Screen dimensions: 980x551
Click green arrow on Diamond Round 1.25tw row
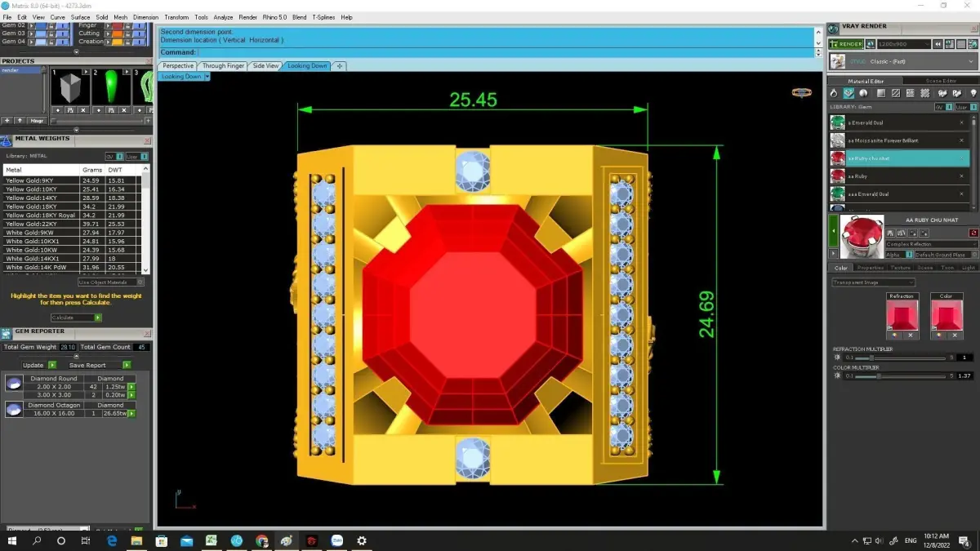(x=131, y=386)
